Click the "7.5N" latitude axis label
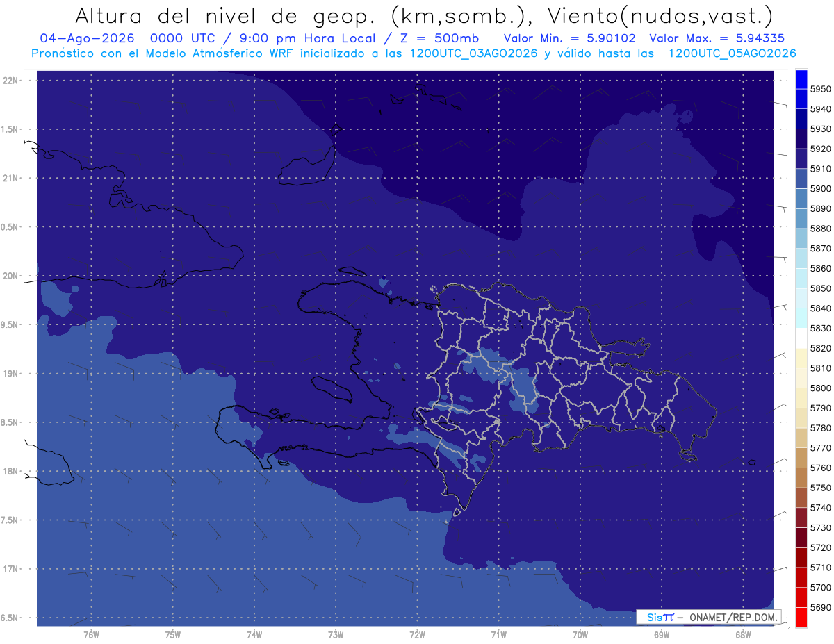 point(10,520)
